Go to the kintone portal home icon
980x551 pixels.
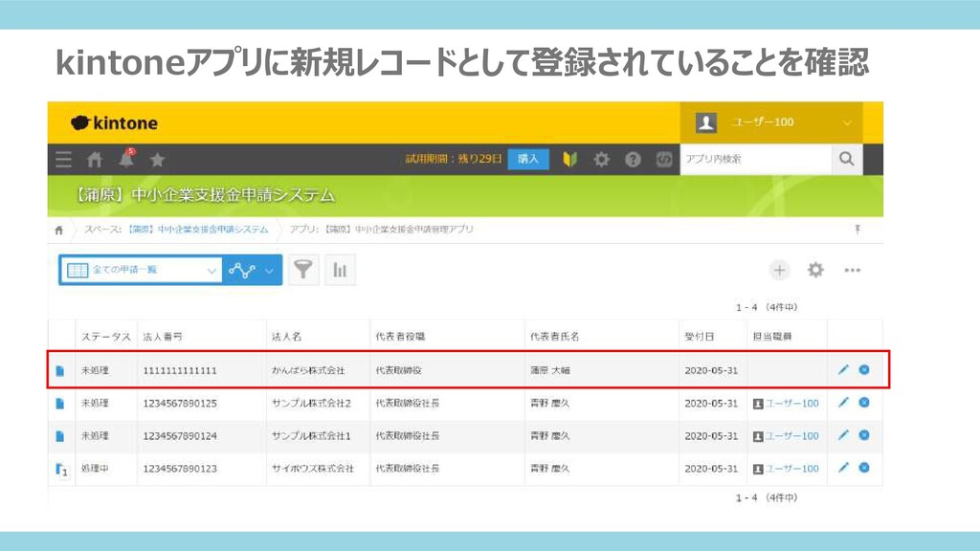95,160
